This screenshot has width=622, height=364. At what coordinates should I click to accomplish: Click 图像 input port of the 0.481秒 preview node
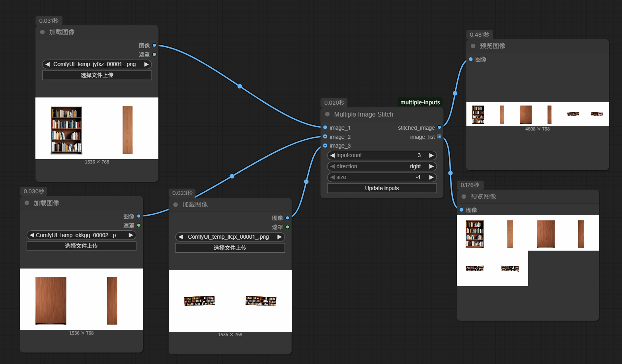pyautogui.click(x=471, y=59)
